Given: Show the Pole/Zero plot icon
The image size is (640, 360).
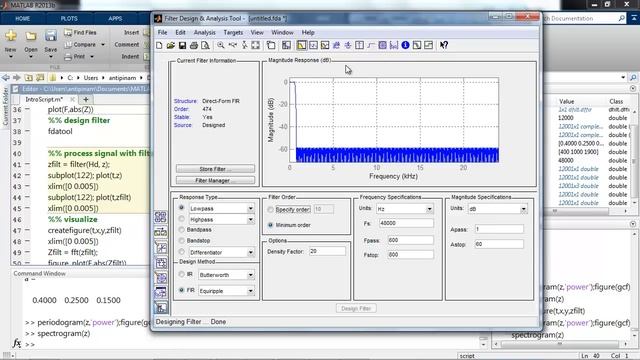Looking at the screenshot, I should coord(382,45).
